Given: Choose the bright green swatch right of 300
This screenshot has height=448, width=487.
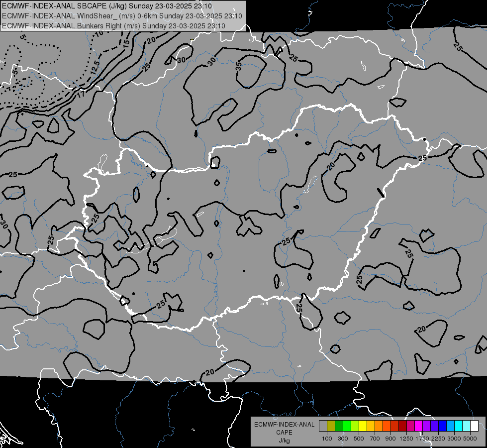Looking at the screenshot, I should click(347, 426).
